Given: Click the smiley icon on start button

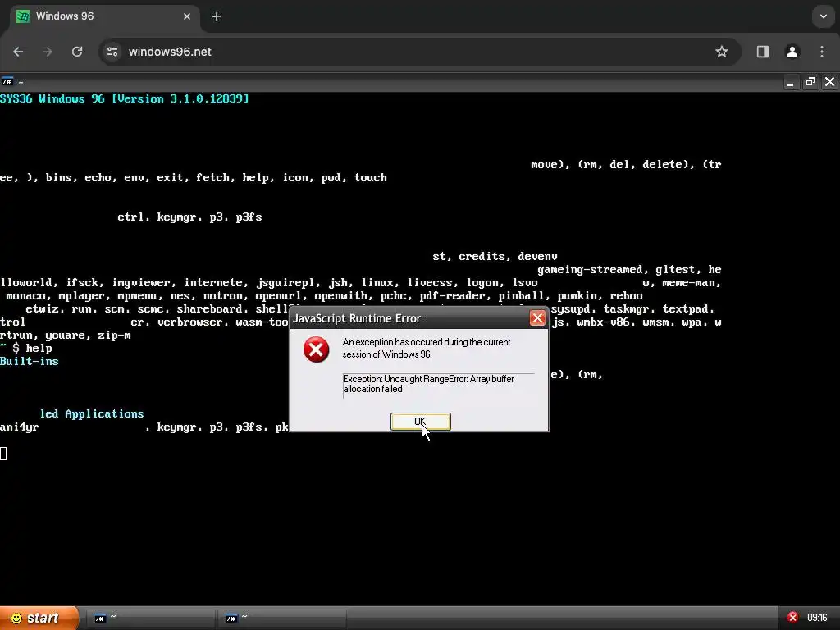Looking at the screenshot, I should point(16,619).
